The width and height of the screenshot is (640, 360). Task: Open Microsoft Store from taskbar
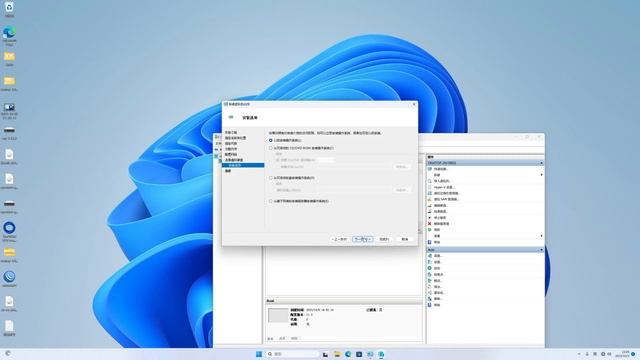click(x=359, y=354)
